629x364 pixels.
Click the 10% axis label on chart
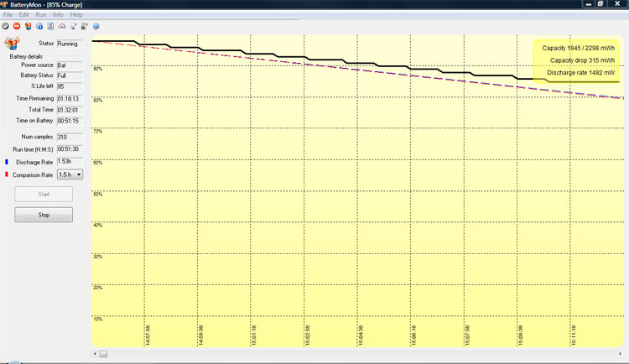pos(98,320)
